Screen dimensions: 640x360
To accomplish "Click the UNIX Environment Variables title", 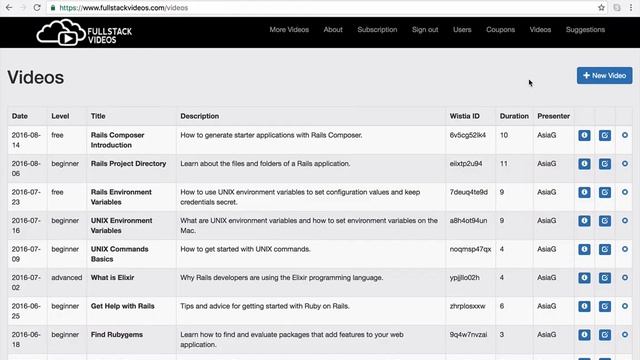I will 121,225.
